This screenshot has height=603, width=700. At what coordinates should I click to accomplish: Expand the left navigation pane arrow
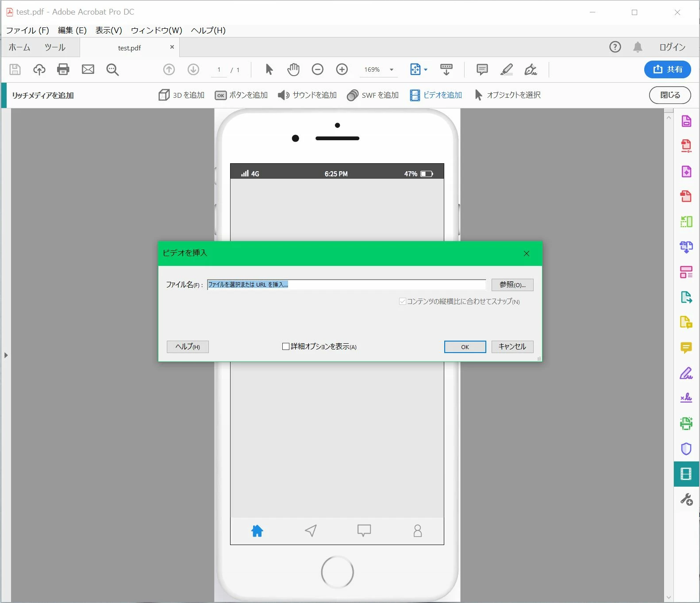click(x=6, y=355)
